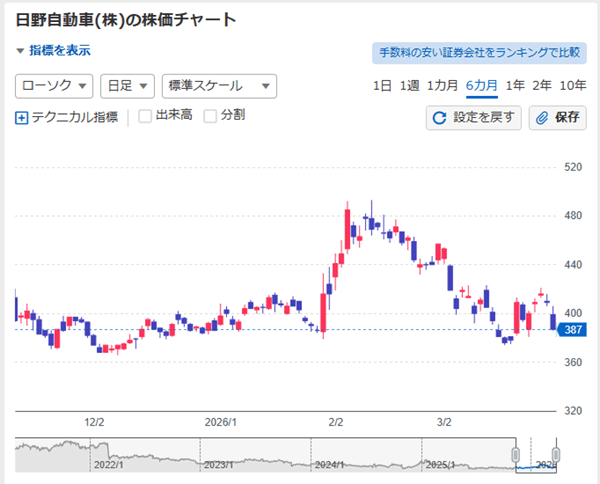Open the 標準スケール scale dropdown

[x=219, y=86]
